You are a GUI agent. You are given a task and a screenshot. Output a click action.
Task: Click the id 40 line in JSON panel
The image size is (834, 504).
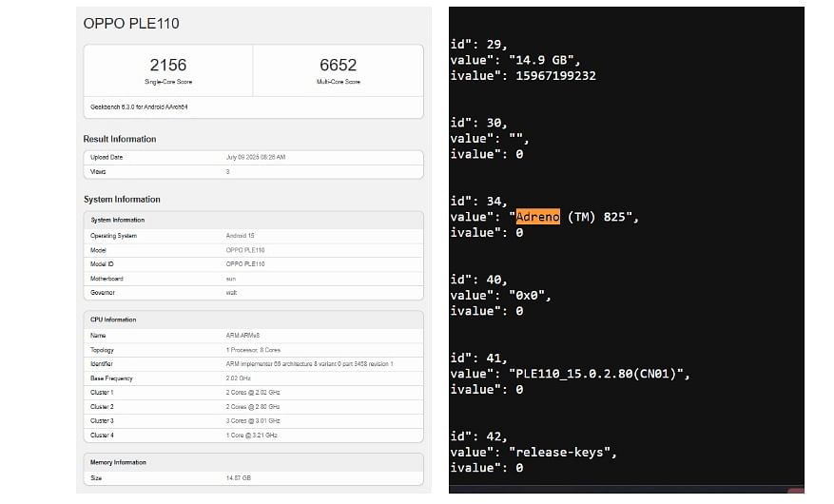point(478,280)
